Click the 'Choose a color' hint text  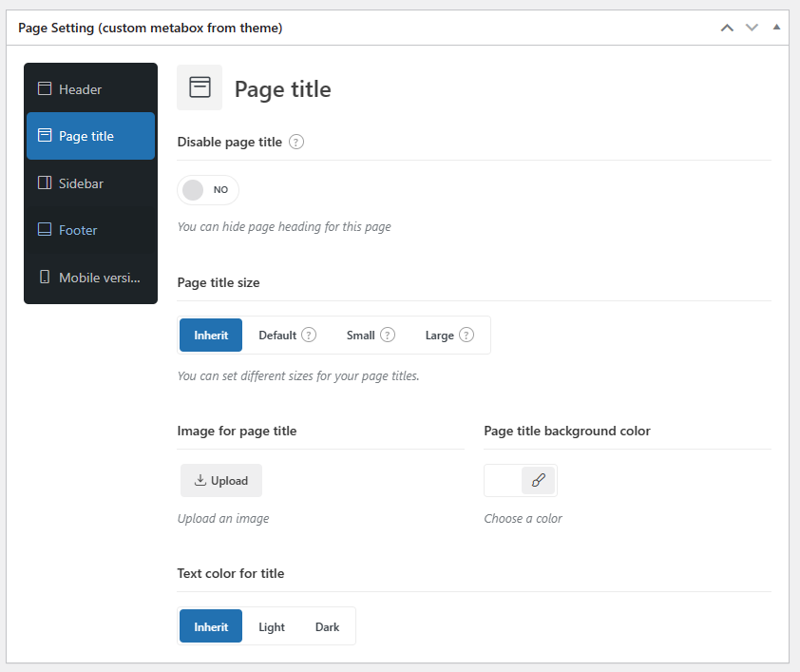click(523, 518)
